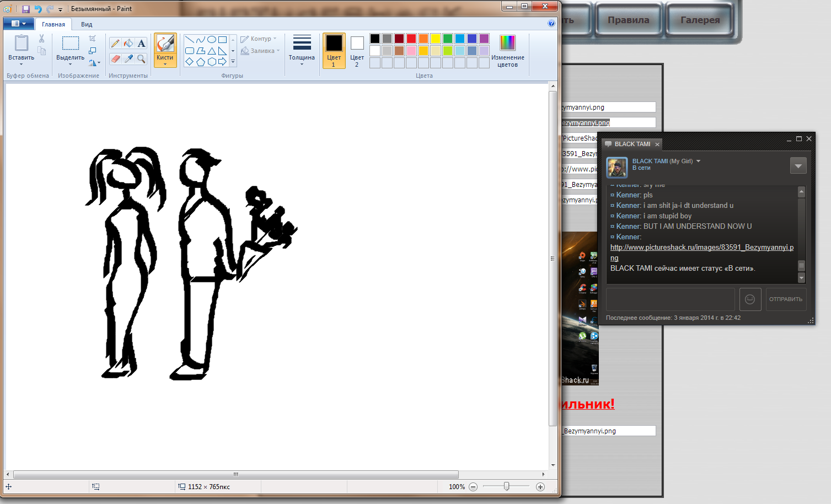Select the Fill with color bucket tool
The height and width of the screenshot is (504, 831).
click(128, 43)
